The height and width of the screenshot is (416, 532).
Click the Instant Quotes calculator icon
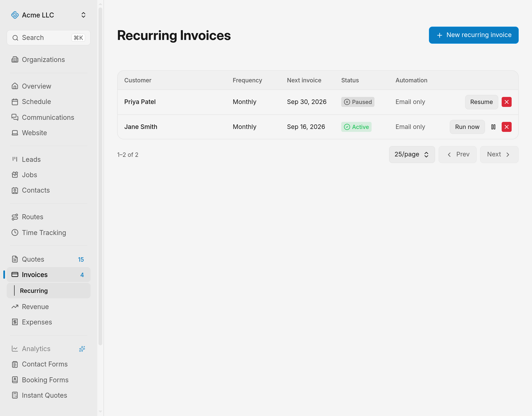[x=15, y=395]
